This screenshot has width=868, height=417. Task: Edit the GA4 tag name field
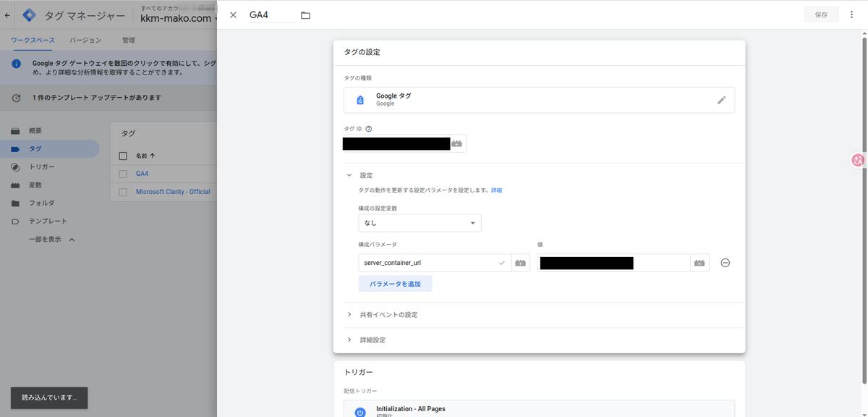click(x=271, y=15)
